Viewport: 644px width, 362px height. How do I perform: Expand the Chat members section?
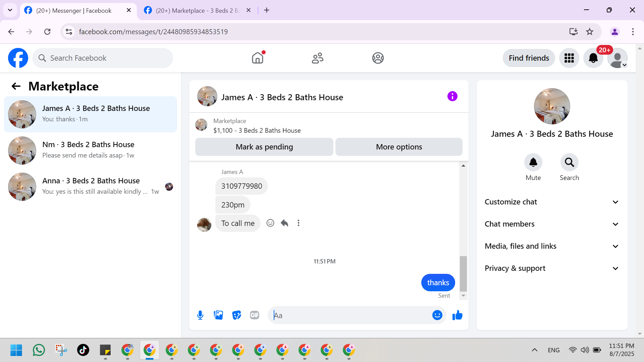[x=552, y=224]
